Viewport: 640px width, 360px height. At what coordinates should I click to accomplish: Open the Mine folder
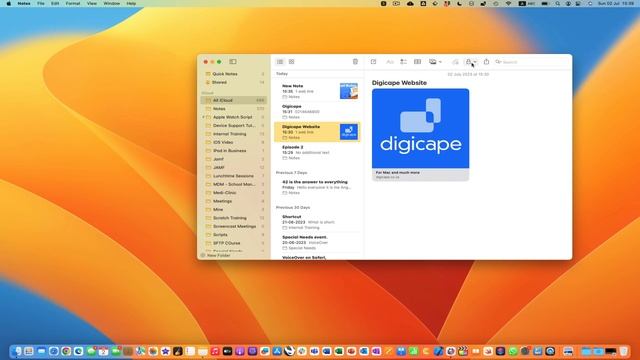pyautogui.click(x=234, y=209)
